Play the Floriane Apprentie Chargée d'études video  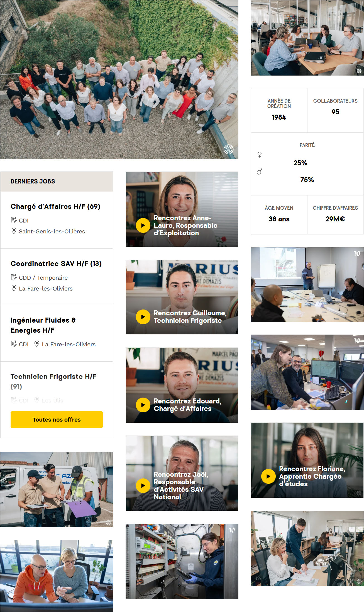pyautogui.click(x=268, y=476)
